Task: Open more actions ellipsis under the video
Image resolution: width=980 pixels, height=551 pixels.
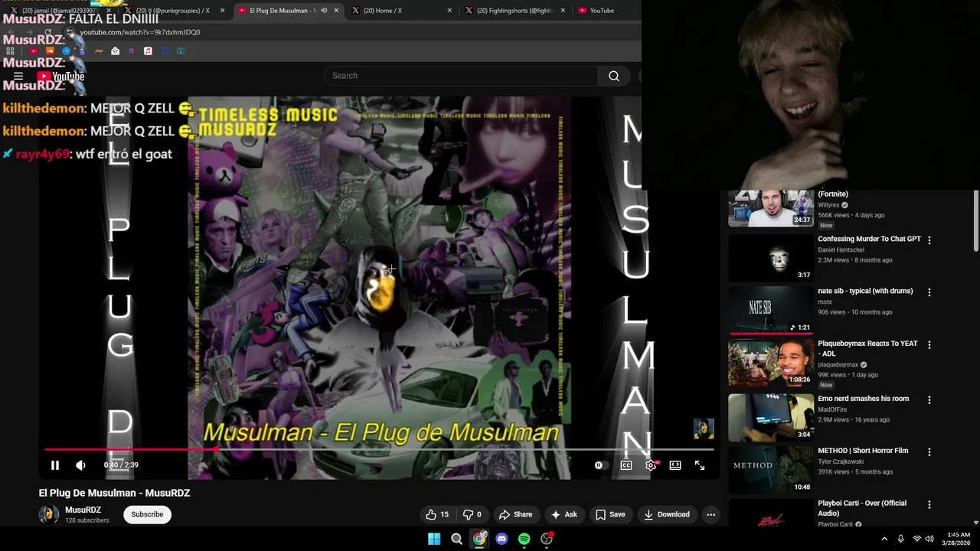Action: click(x=710, y=514)
